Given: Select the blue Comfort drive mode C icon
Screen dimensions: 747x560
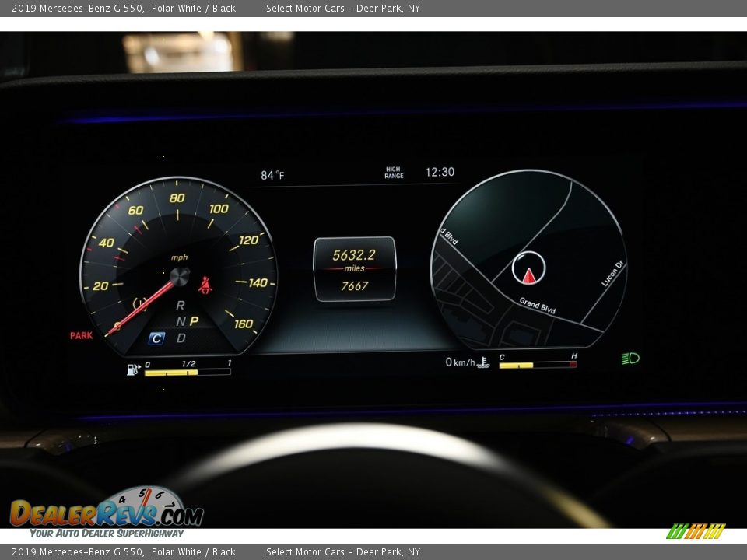Looking at the screenshot, I should pyautogui.click(x=156, y=338).
